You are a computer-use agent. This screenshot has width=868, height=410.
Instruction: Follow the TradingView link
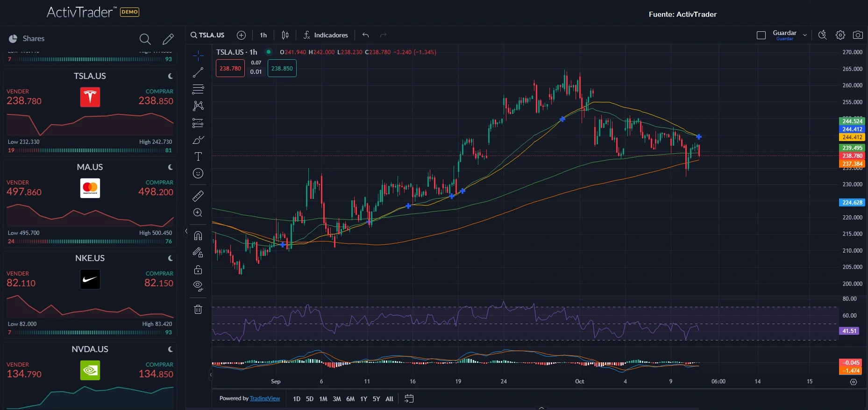[265, 398]
